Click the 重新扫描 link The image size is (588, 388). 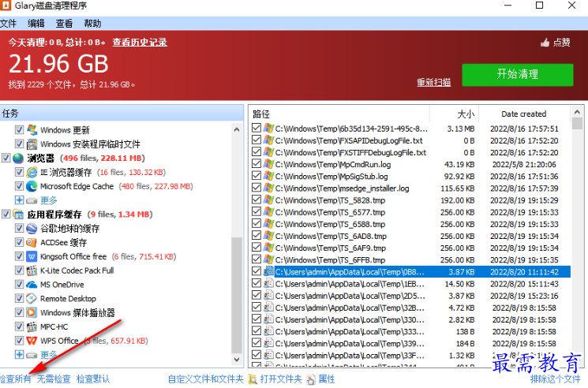[x=434, y=82]
